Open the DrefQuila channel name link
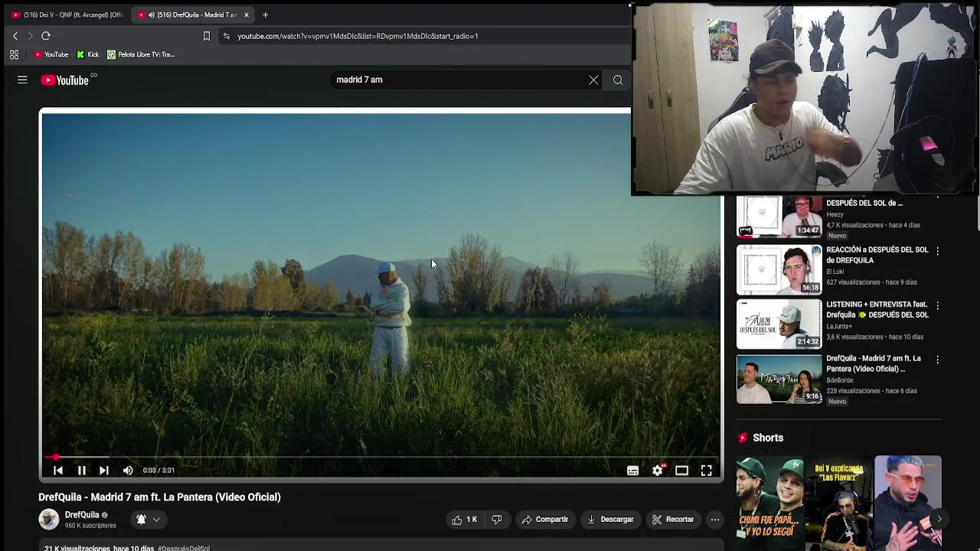The image size is (980, 551). coord(82,515)
